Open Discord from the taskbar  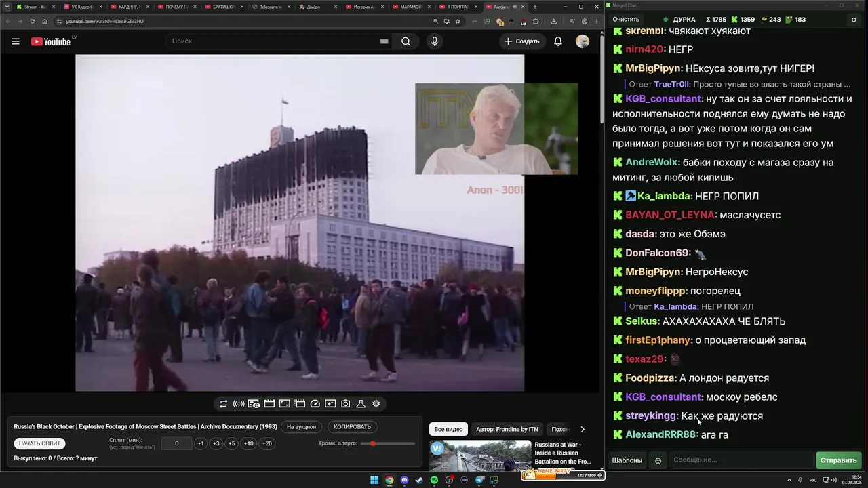pyautogui.click(x=404, y=480)
